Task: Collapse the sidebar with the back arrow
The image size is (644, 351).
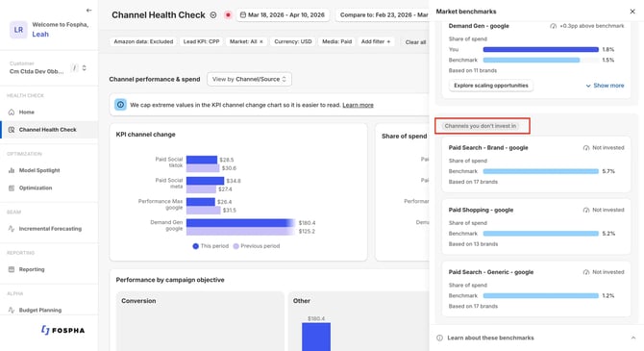Action: coord(88,11)
